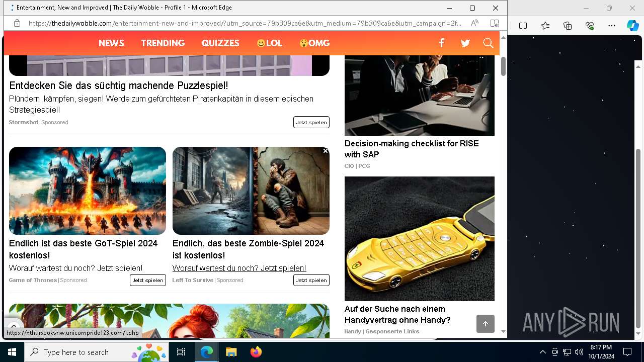Open the Facebook icon in site header
Screen dimensions: 644x362
pyautogui.click(x=442, y=43)
